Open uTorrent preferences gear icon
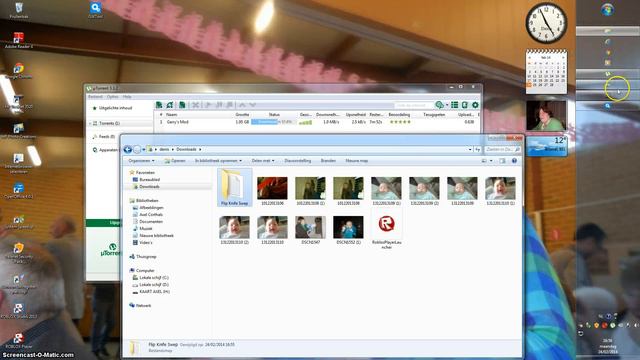Viewport: 640px width, 360px height. (x=475, y=105)
